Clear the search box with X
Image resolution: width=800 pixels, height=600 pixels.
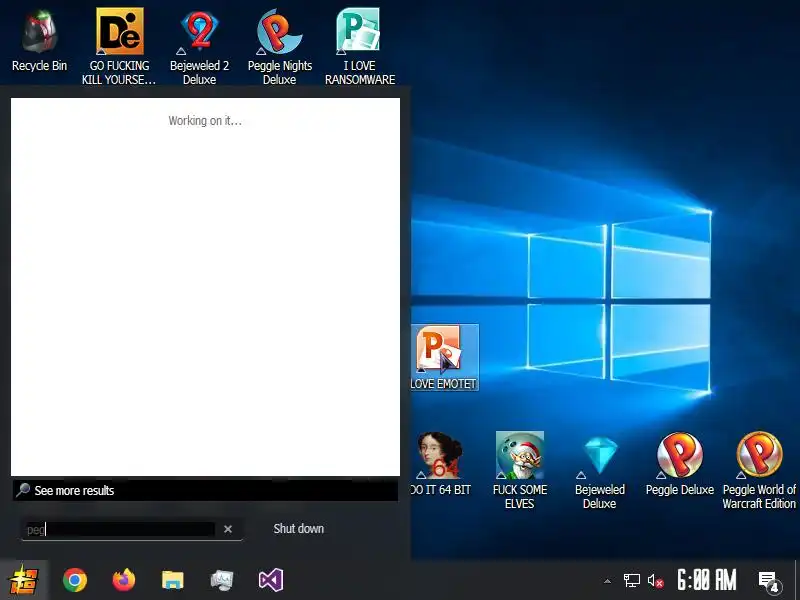click(228, 529)
